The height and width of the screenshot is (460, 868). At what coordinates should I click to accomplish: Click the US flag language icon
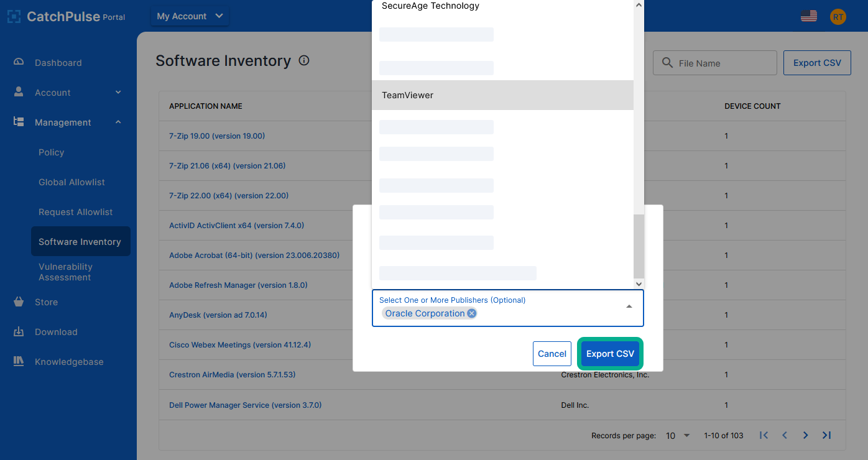(x=809, y=16)
